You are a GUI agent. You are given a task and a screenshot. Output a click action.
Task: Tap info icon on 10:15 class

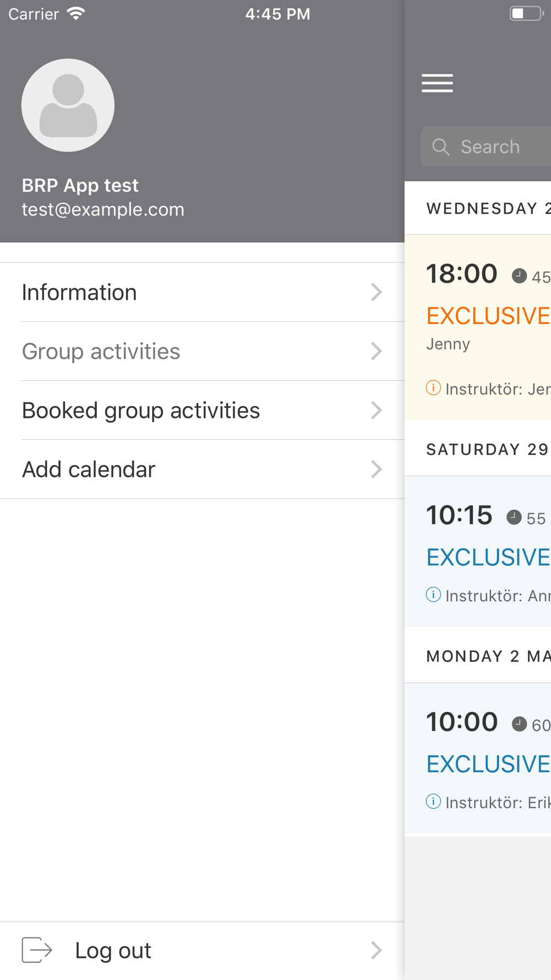[433, 595]
